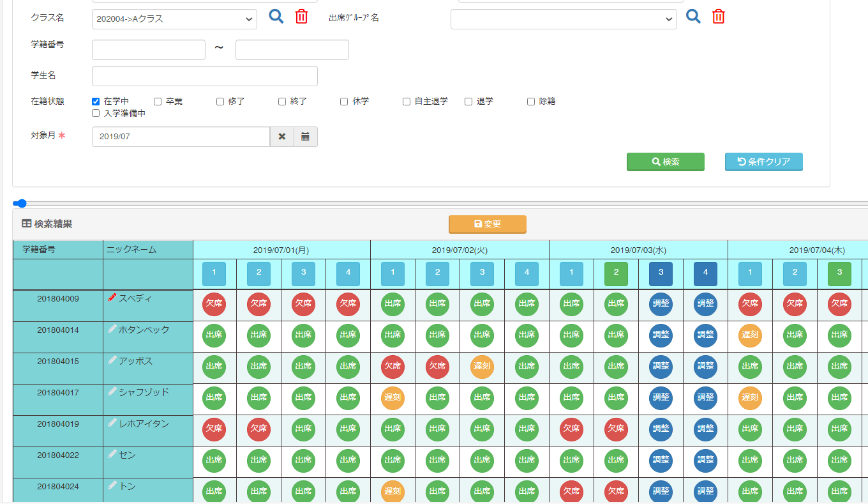Click the attendance group red trash icon
Viewport: 868px width, 504px height.
(719, 17)
